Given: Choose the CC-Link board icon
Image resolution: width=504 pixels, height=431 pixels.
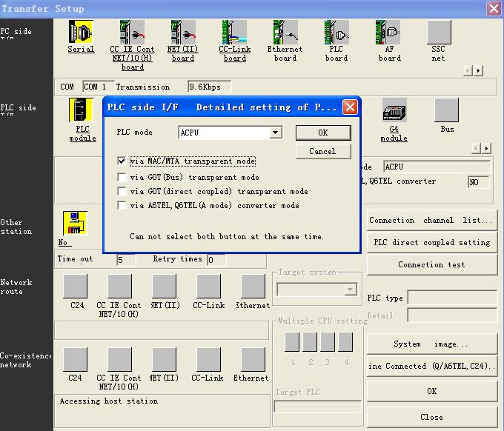Looking at the screenshot, I should tap(234, 33).
